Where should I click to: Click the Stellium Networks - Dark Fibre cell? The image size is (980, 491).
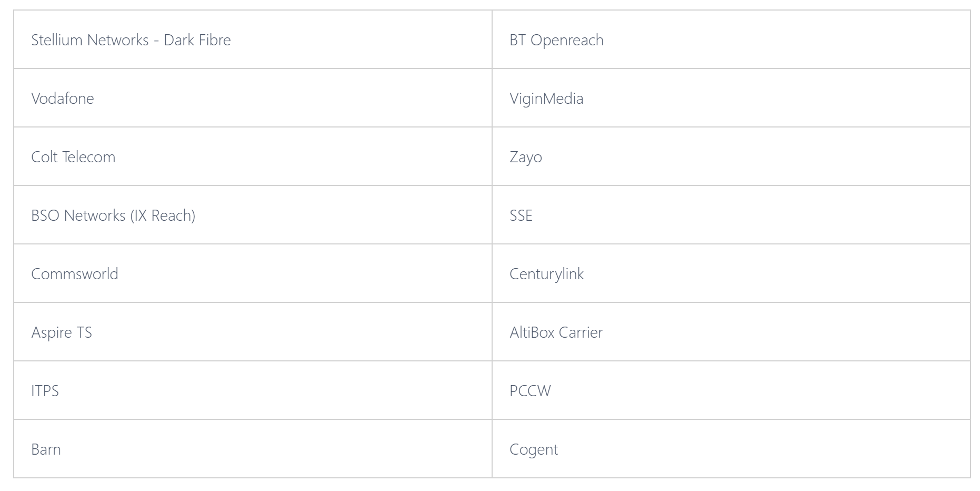pyautogui.click(x=253, y=40)
